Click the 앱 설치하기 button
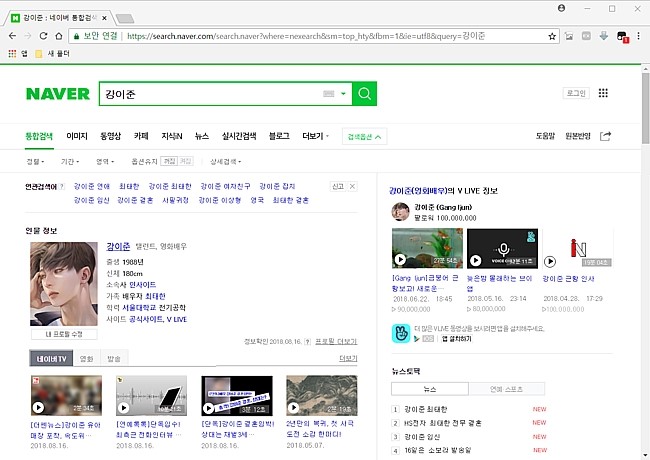Screen dimensions: 650x460 (456, 339)
